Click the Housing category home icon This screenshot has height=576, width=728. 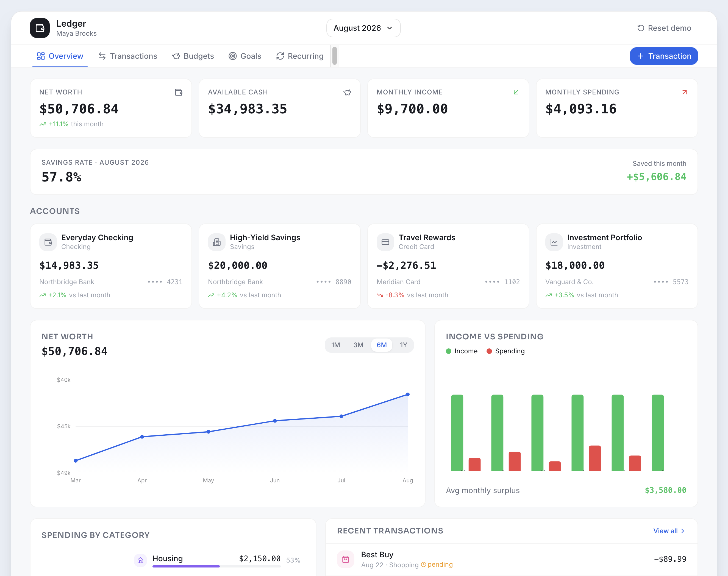coord(141,560)
